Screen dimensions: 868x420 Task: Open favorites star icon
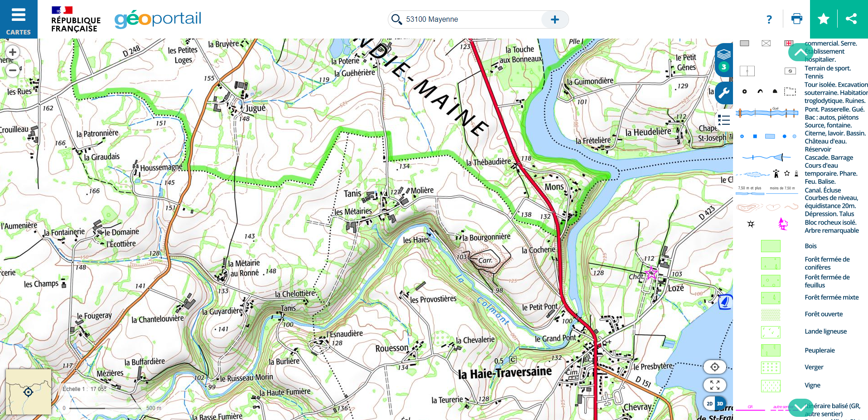tap(824, 19)
